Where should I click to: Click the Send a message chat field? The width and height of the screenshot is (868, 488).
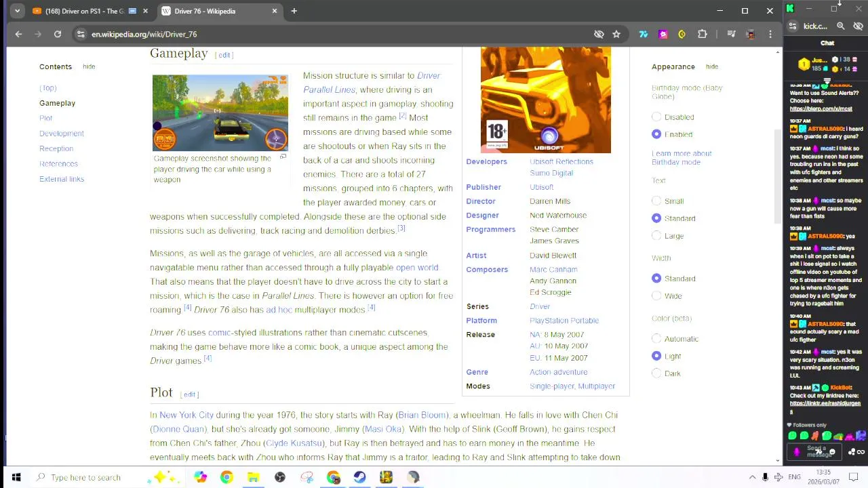click(x=816, y=451)
